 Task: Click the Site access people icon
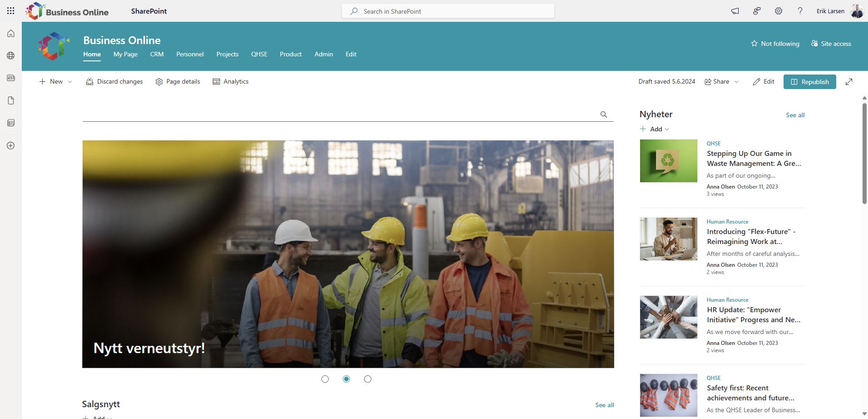pos(814,44)
